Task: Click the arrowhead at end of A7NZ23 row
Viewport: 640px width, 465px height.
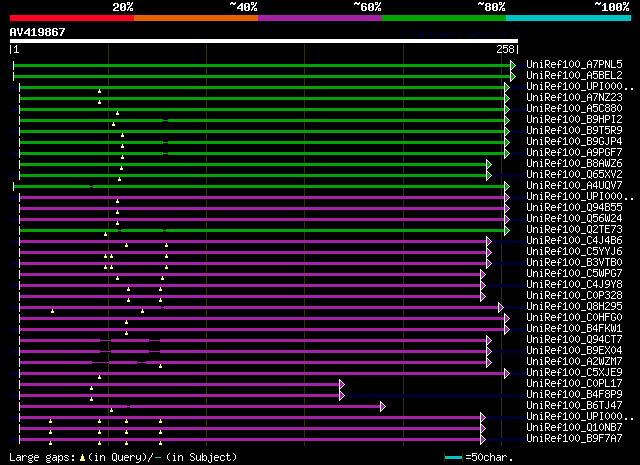Action: pyautogui.click(x=507, y=98)
